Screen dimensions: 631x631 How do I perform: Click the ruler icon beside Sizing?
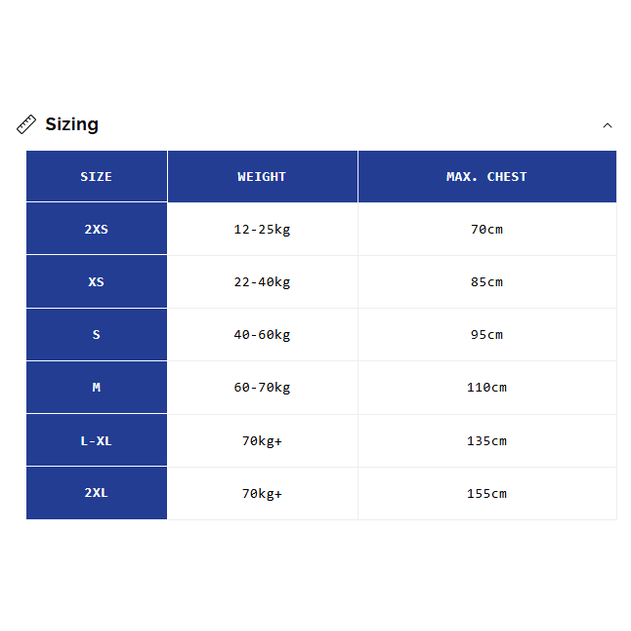pos(27,124)
